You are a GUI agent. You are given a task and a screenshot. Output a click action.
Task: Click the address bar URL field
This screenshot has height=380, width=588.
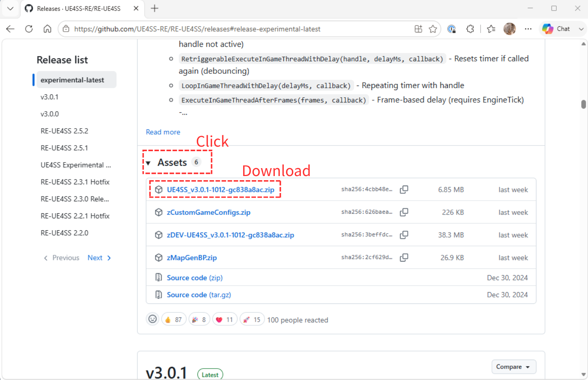pyautogui.click(x=197, y=29)
